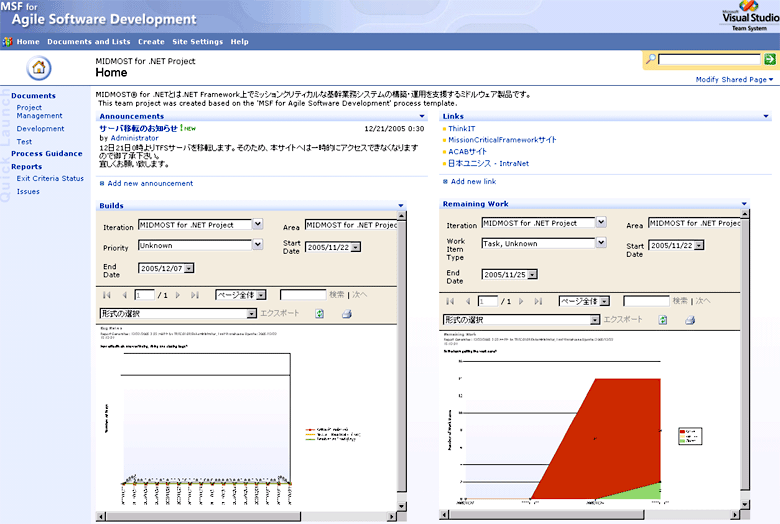
Task: Open the Site Settings menu item
Action: (197, 42)
